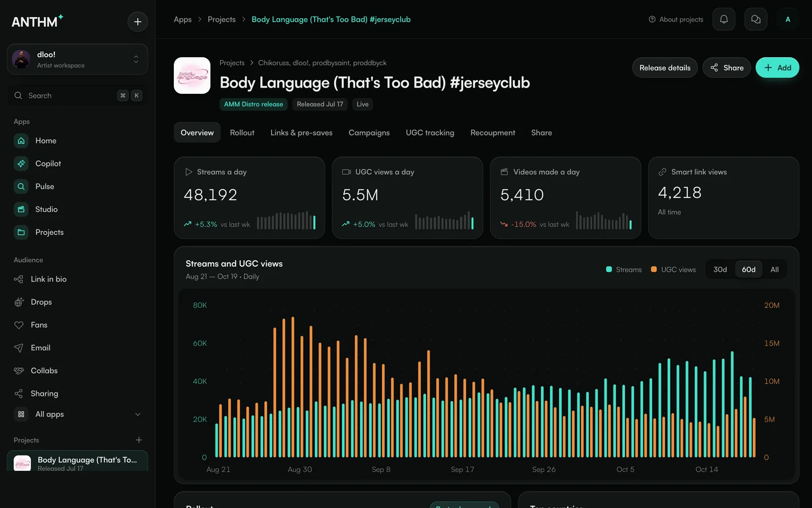
Task: Select the 30d time range
Action: point(721,269)
